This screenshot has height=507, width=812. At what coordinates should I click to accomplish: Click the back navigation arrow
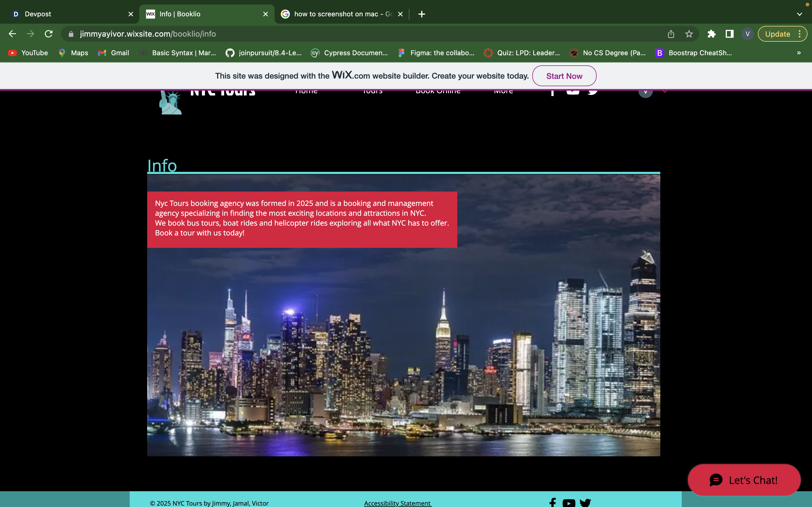point(12,34)
